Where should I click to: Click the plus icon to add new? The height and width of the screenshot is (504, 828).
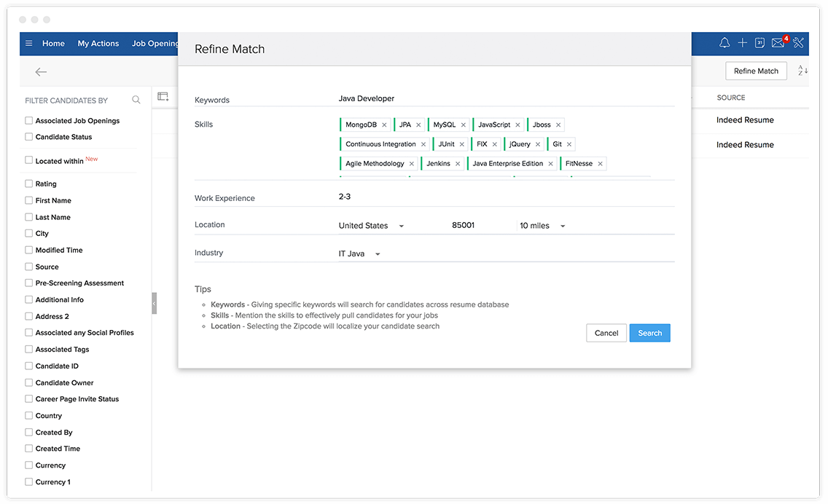point(742,43)
